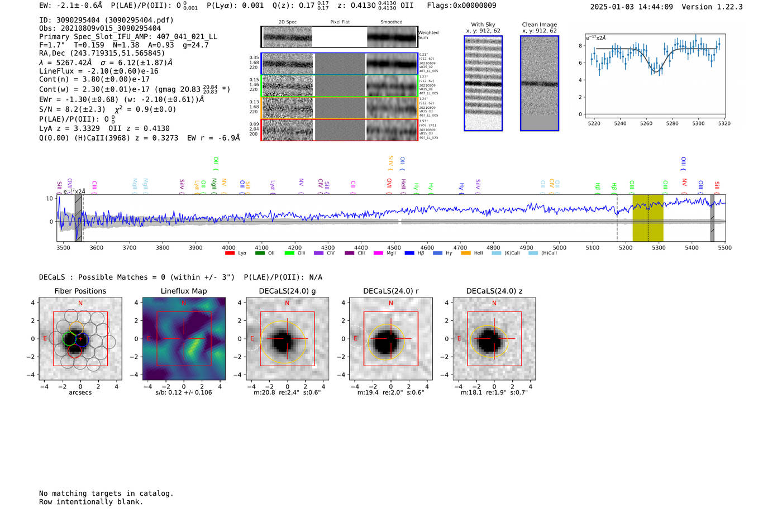782x532 pixels.
Task: Click the dark green OII legend swatch
Action: pos(260,253)
